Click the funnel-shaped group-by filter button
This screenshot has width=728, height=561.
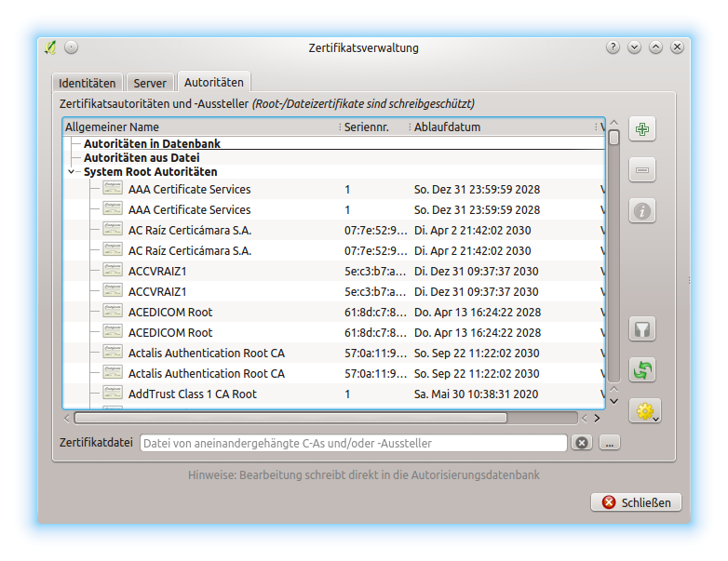(x=642, y=328)
